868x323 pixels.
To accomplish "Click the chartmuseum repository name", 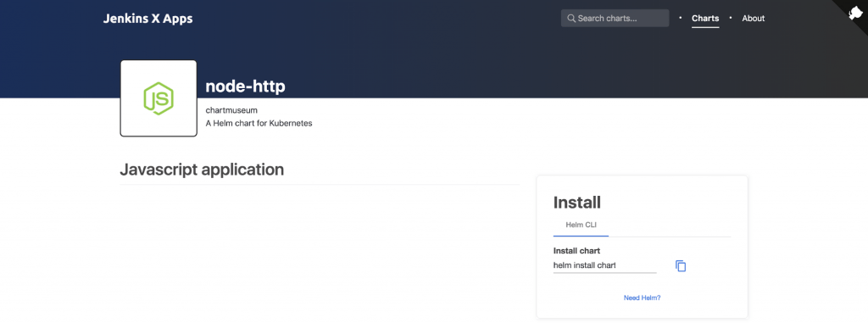I will pyautogui.click(x=231, y=110).
